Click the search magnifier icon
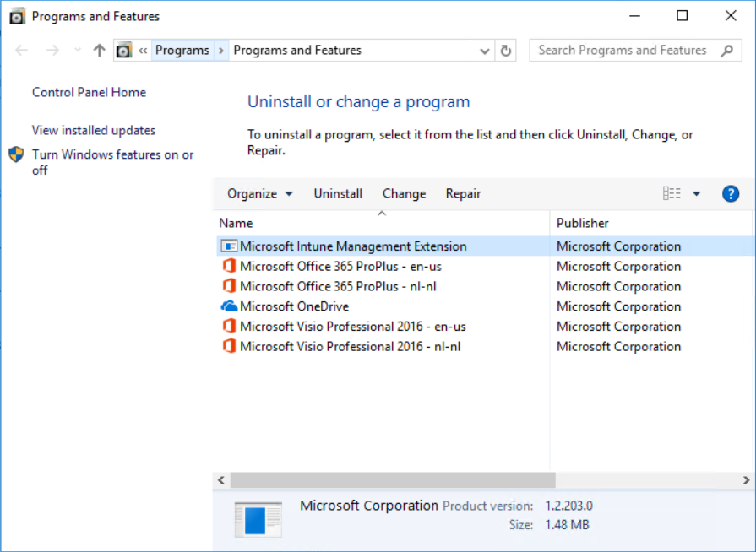Image resolution: width=756 pixels, height=552 pixels. pyautogui.click(x=727, y=50)
